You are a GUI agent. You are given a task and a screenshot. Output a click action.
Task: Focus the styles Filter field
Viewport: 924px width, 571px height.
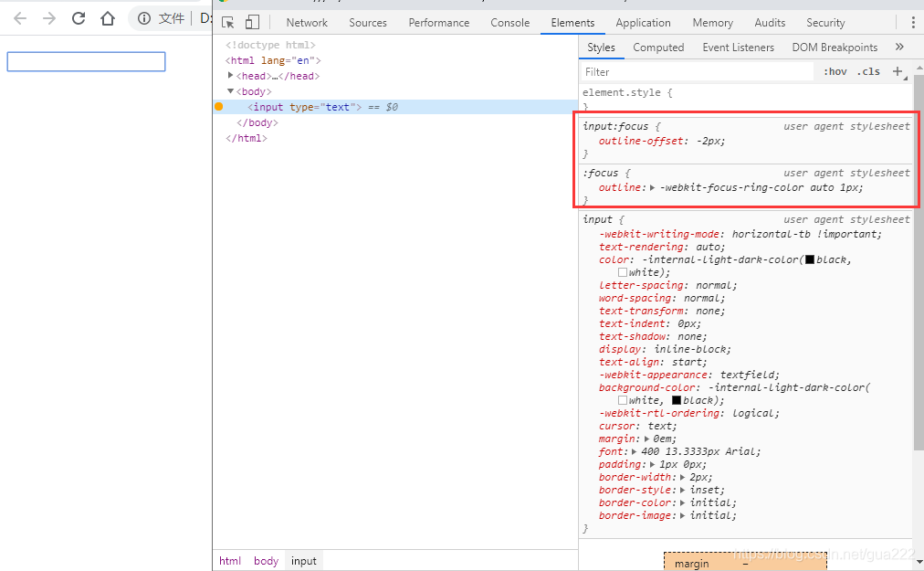[698, 71]
